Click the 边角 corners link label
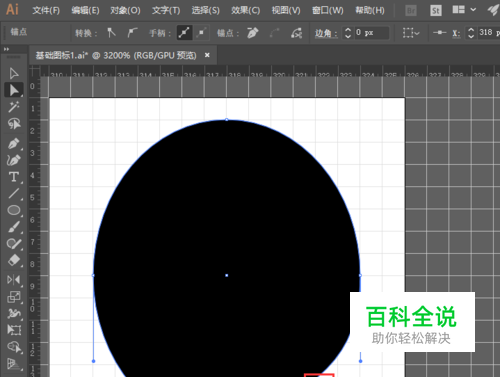The height and width of the screenshot is (377, 500). [x=326, y=33]
